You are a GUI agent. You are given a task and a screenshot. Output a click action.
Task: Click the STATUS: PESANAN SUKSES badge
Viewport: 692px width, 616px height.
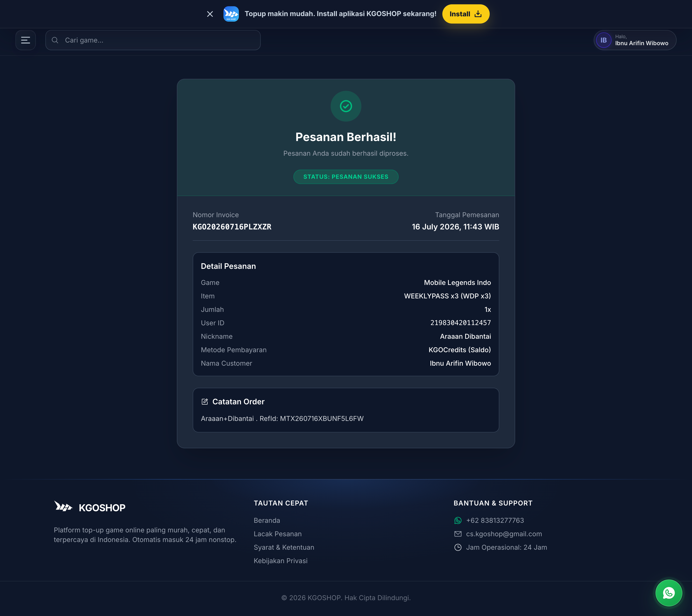click(x=346, y=177)
